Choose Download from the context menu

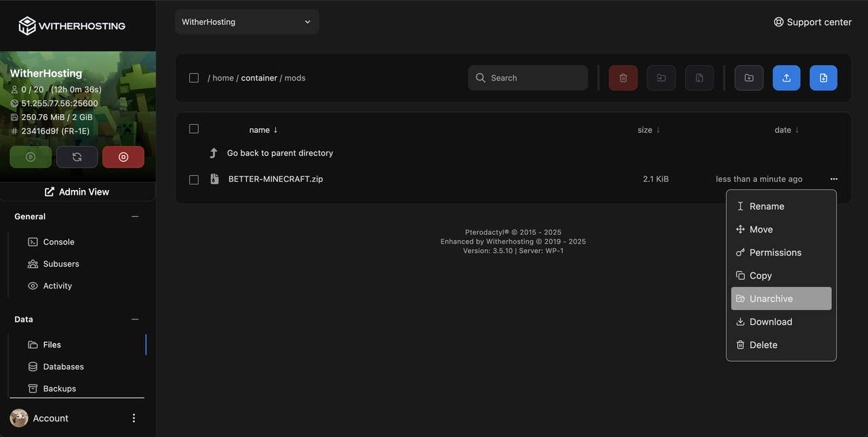click(781, 322)
